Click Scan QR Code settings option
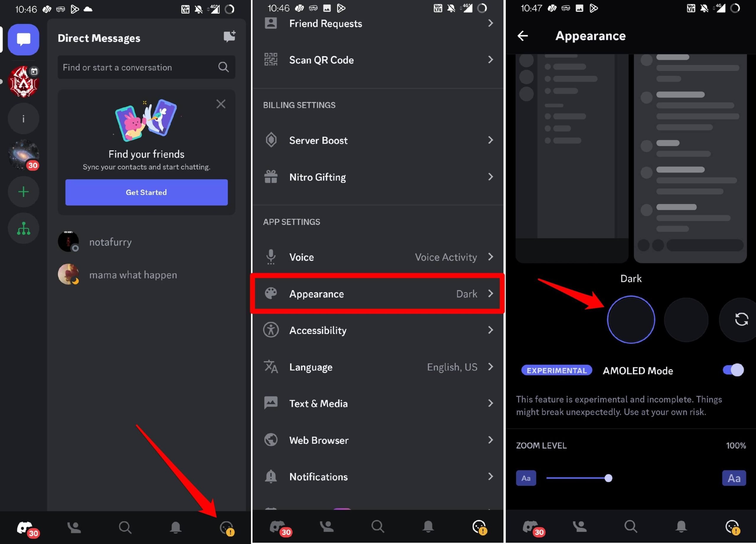The image size is (756, 544). tap(379, 60)
